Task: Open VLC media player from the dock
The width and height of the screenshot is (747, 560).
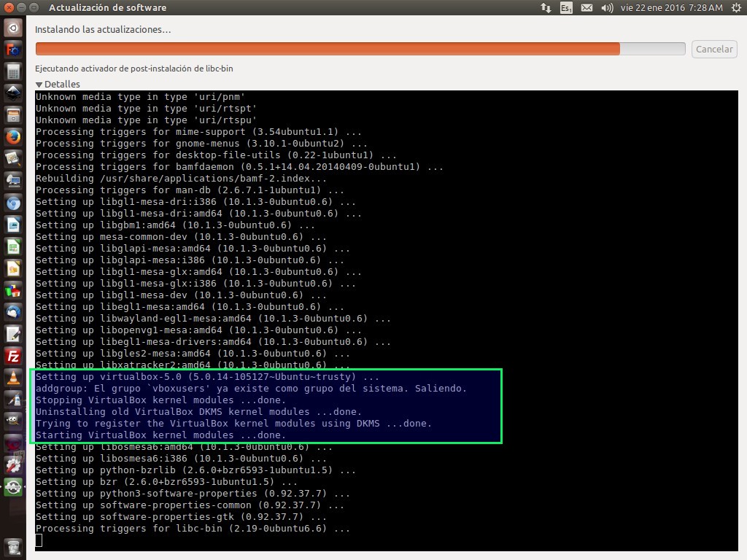Action: click(x=13, y=378)
